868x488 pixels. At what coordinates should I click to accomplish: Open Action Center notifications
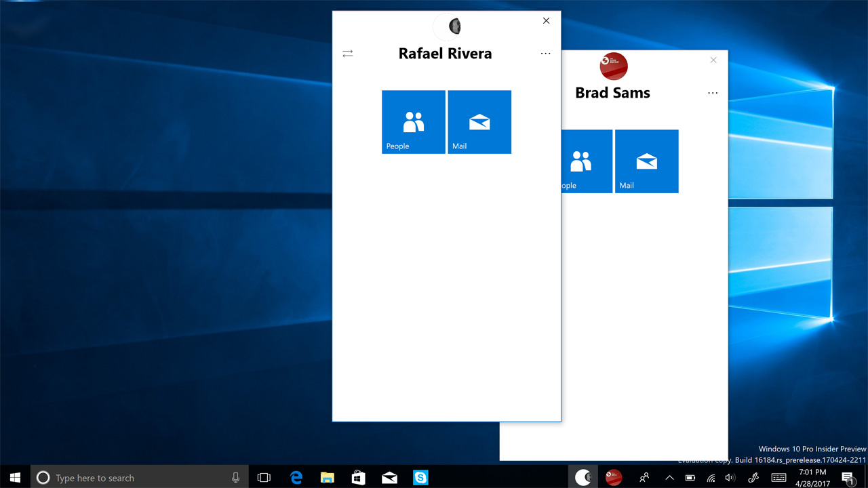(x=848, y=478)
